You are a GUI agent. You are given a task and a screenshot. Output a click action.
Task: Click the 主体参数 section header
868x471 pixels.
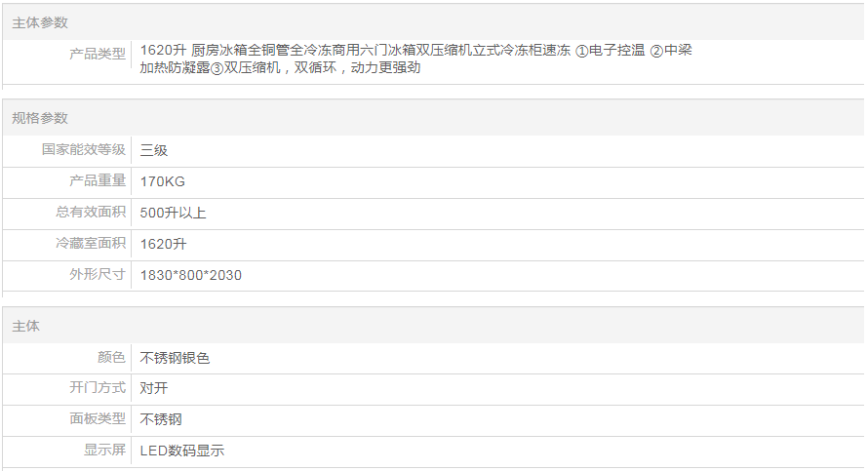pyautogui.click(x=40, y=22)
